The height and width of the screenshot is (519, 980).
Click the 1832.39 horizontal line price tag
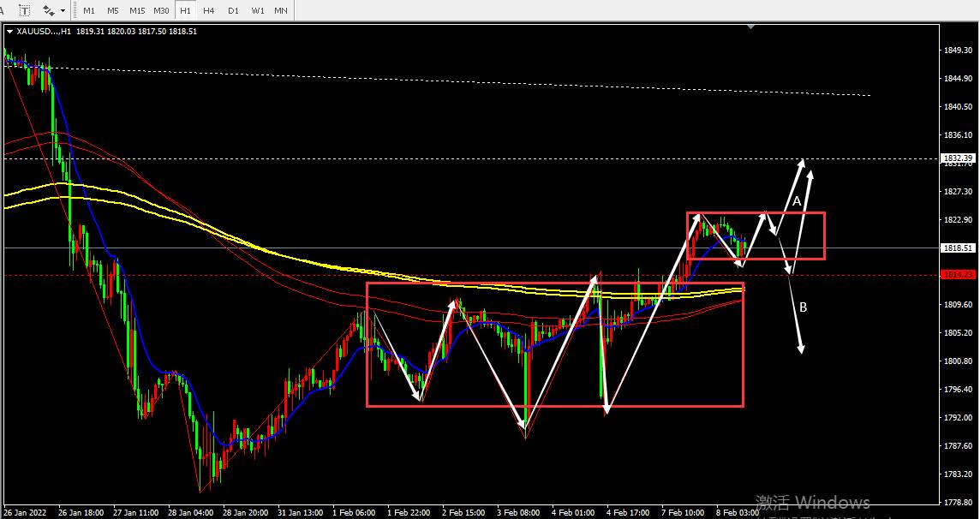click(957, 158)
